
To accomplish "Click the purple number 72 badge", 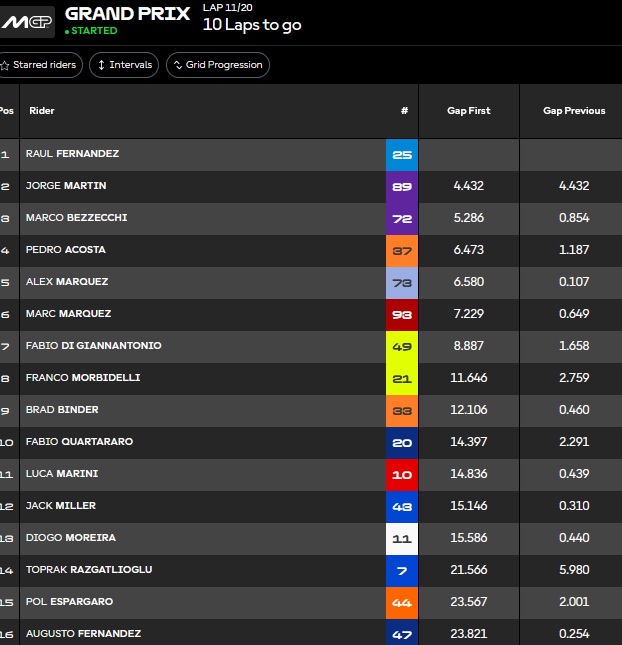I will (x=402, y=219).
